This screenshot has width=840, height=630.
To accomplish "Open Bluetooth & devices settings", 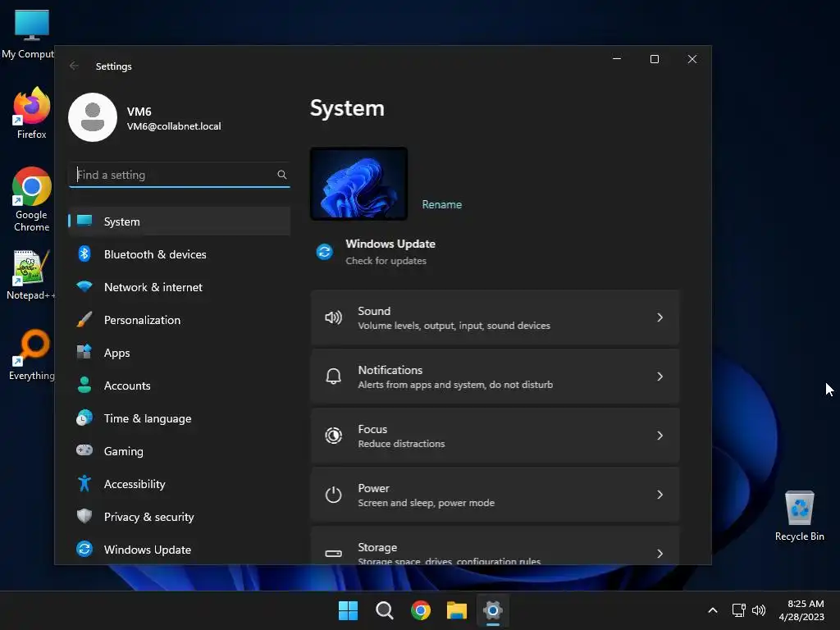I will click(x=180, y=254).
